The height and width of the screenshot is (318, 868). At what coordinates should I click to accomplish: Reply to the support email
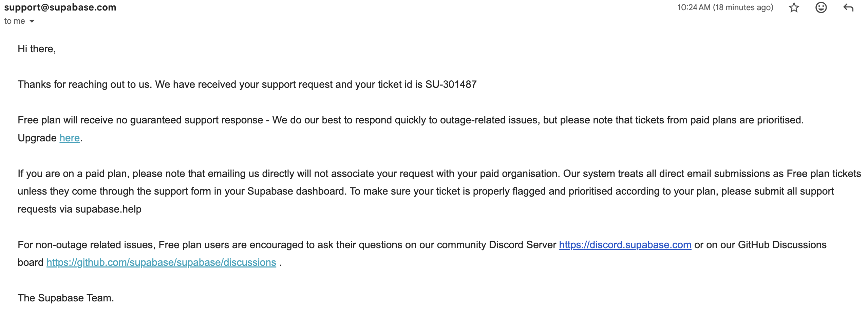pos(848,7)
